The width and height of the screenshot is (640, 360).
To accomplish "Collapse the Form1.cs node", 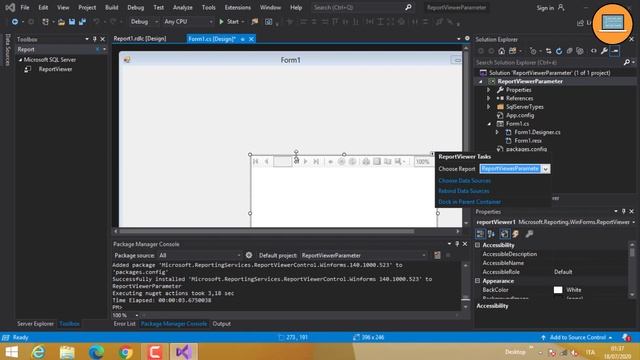I will 489,124.
